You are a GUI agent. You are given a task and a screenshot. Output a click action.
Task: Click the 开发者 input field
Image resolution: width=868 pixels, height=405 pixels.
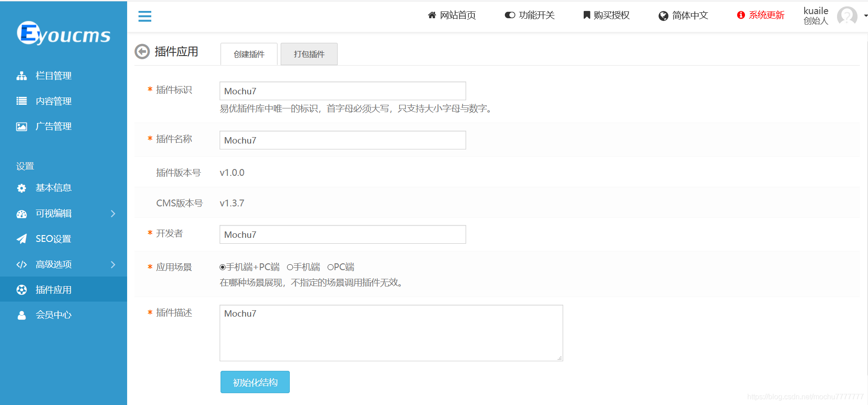click(343, 235)
